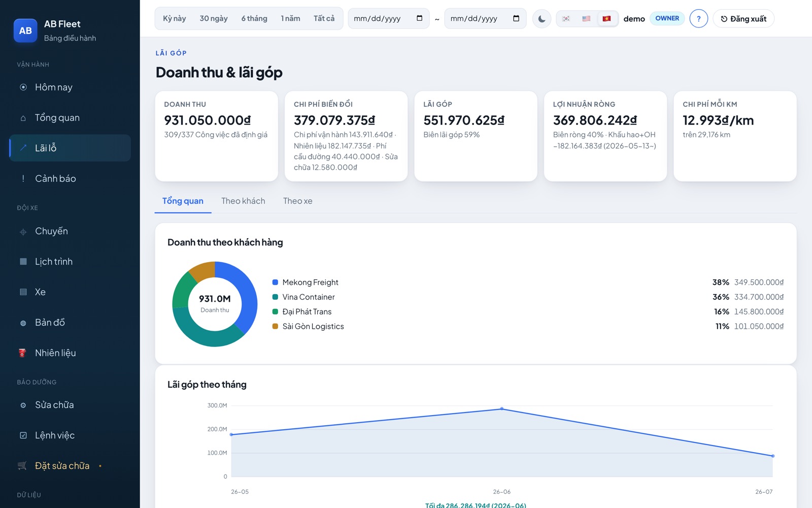The image size is (812, 508).
Task: Open Nhiên liệu fuel icon in sidebar
Action: (x=22, y=353)
